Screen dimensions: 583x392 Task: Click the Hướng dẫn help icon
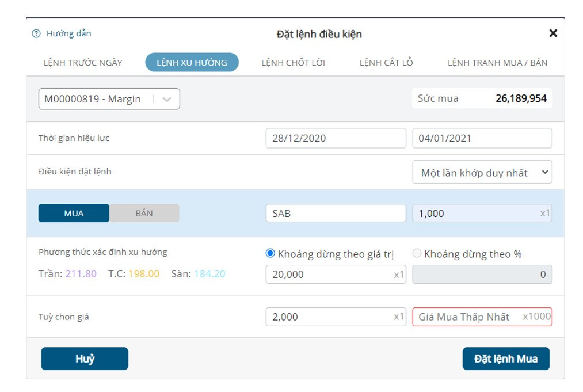tap(36, 34)
